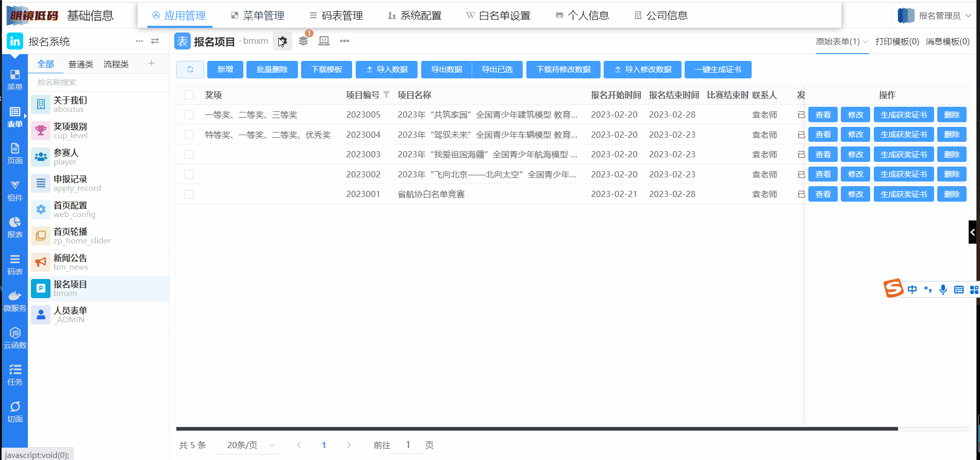
Task: Click the filter icon on 项目编号 column
Action: click(386, 94)
